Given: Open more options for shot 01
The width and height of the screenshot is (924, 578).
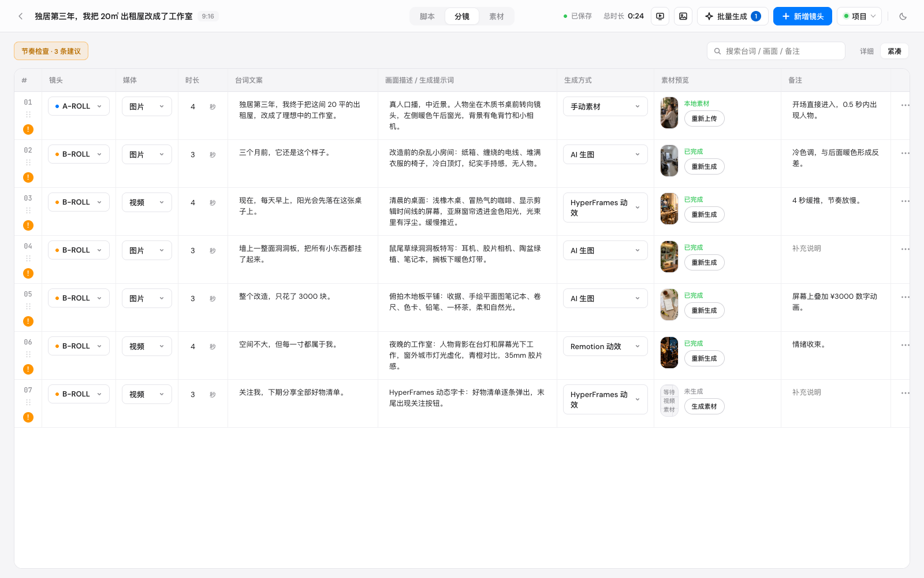Looking at the screenshot, I should click(905, 105).
